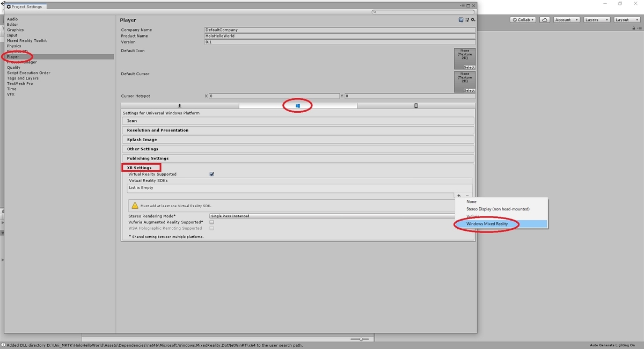Viewport: 644px width, 349px height.
Task: Open the Account dropdown
Action: pos(566,20)
